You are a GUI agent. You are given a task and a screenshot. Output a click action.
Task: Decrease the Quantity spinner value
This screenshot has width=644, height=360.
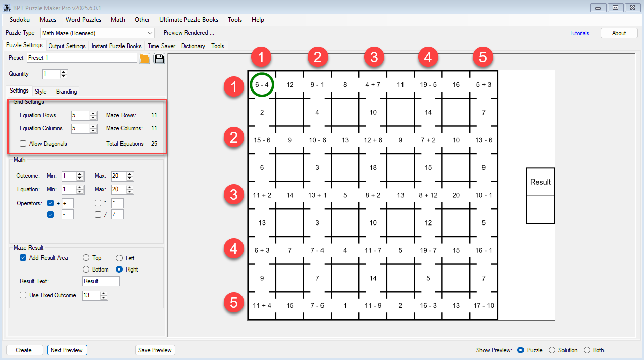64,76
